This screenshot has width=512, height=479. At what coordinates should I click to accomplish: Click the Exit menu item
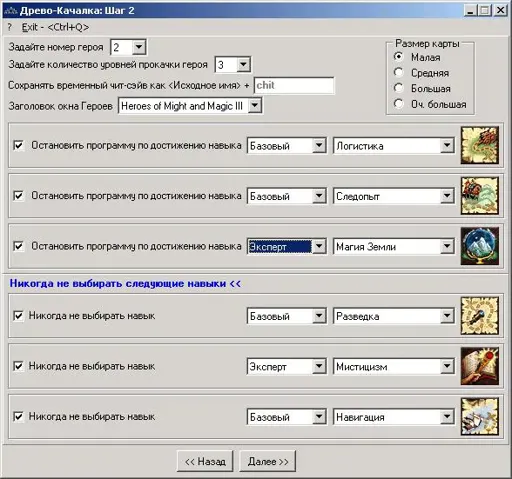pyautogui.click(x=55, y=27)
